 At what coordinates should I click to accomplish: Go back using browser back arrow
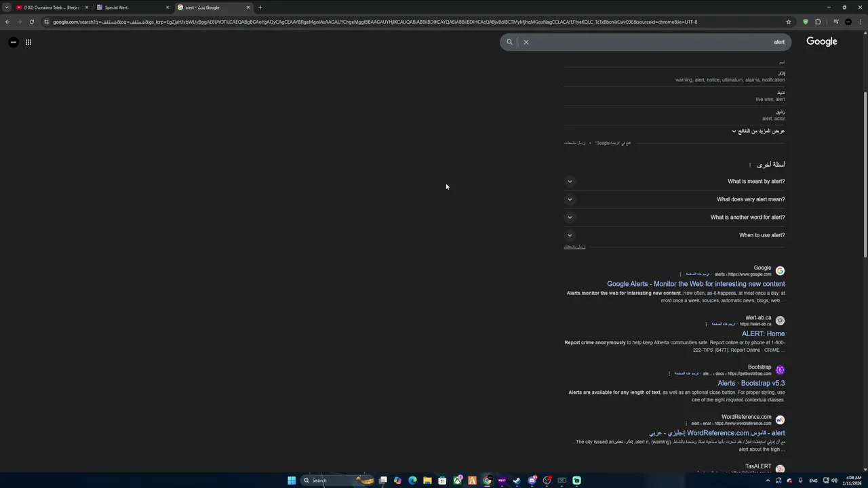pos(7,22)
